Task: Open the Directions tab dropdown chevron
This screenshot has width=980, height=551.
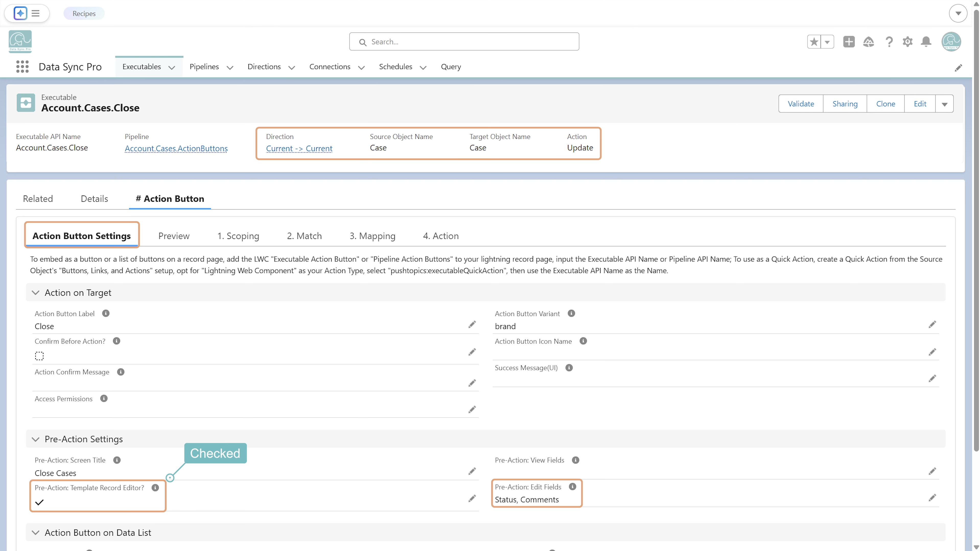Action: tap(291, 68)
